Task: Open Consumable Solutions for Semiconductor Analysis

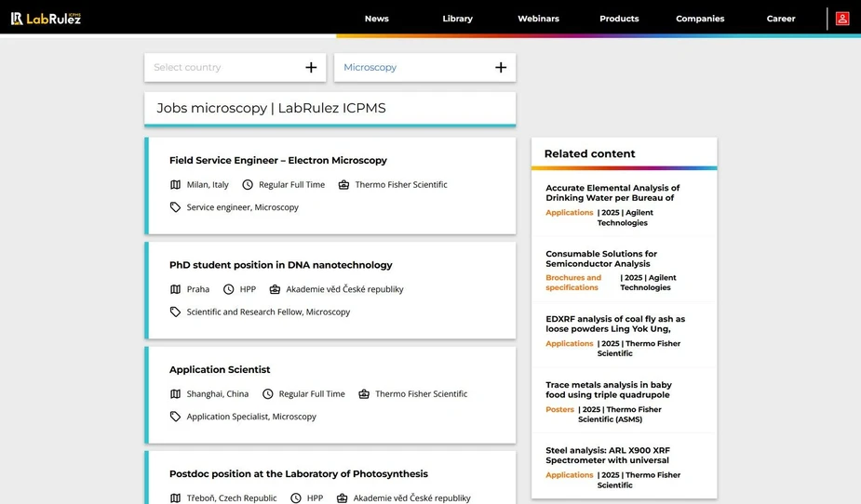Action: pyautogui.click(x=600, y=259)
